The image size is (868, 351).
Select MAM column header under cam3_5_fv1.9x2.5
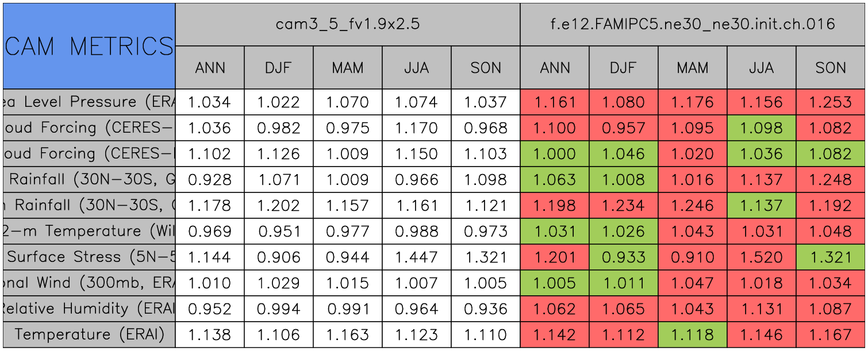click(x=348, y=68)
